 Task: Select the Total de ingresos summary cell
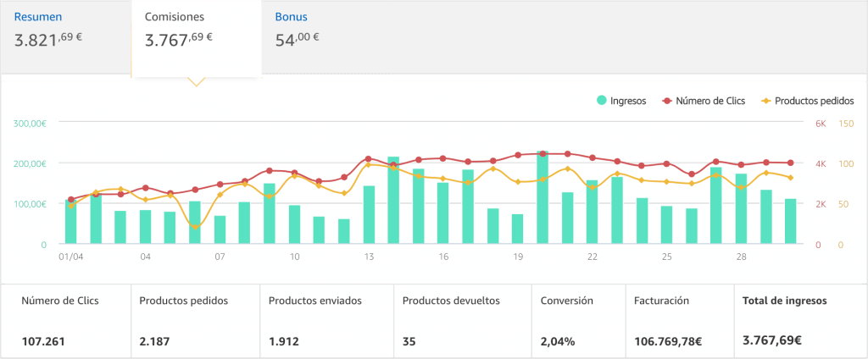(x=800, y=321)
